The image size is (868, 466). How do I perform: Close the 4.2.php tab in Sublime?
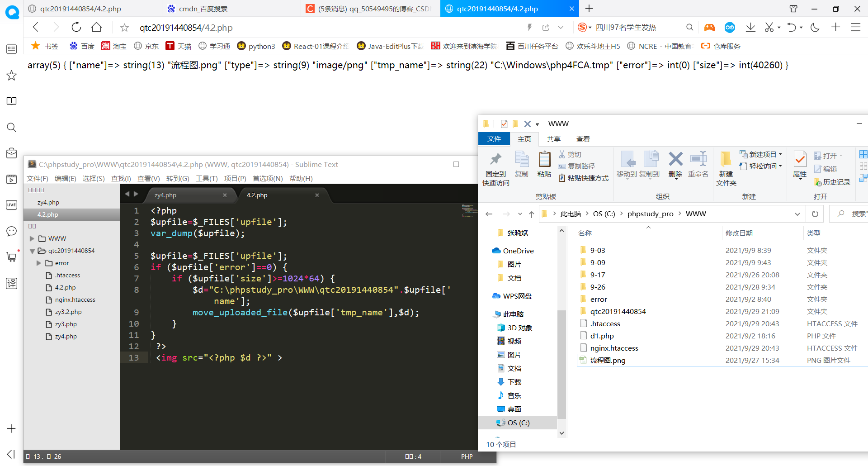pyautogui.click(x=317, y=195)
